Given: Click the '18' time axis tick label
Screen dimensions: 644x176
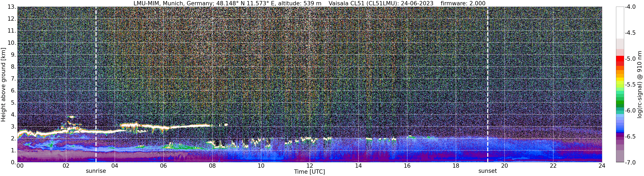Looking at the screenshot, I should 456,166.
